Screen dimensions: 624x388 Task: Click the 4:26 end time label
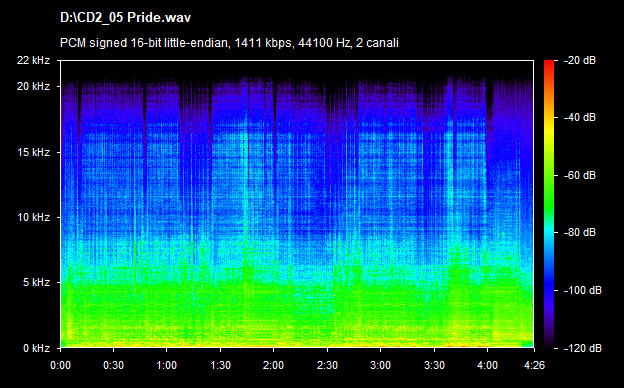tap(534, 365)
